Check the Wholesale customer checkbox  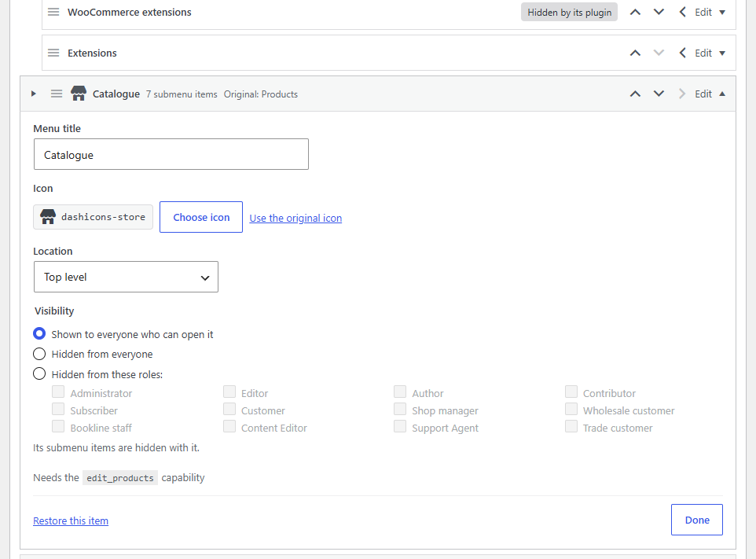click(x=571, y=409)
